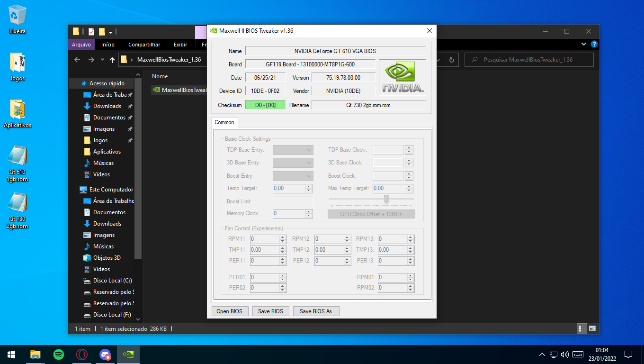Switch Explorer to large icons view
The width and height of the screenshot is (644, 364).
click(592, 328)
